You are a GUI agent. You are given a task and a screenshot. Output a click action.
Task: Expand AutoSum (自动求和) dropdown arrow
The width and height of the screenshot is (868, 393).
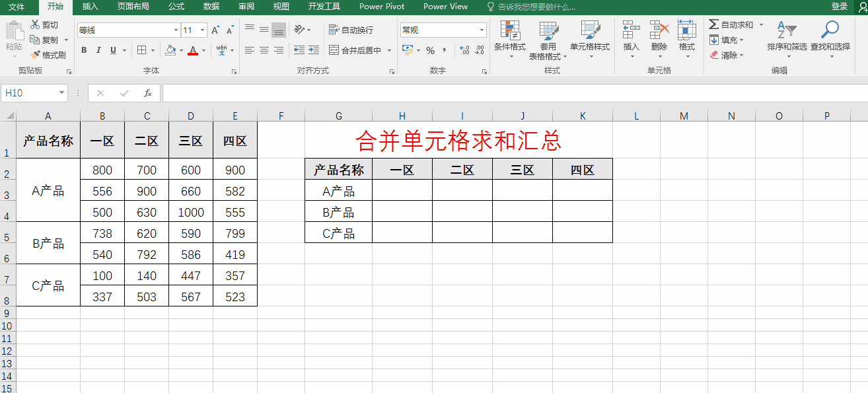click(761, 24)
